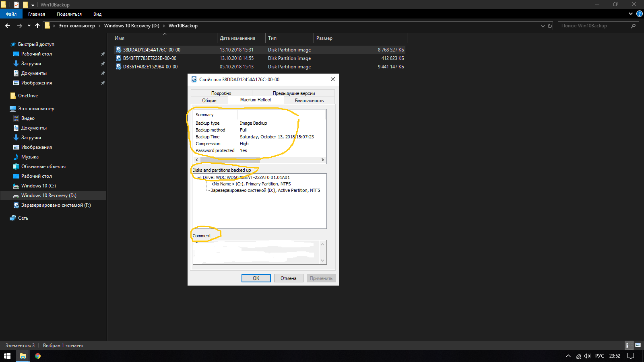
Task: Click the refresh icon in address bar
Action: [550, 26]
